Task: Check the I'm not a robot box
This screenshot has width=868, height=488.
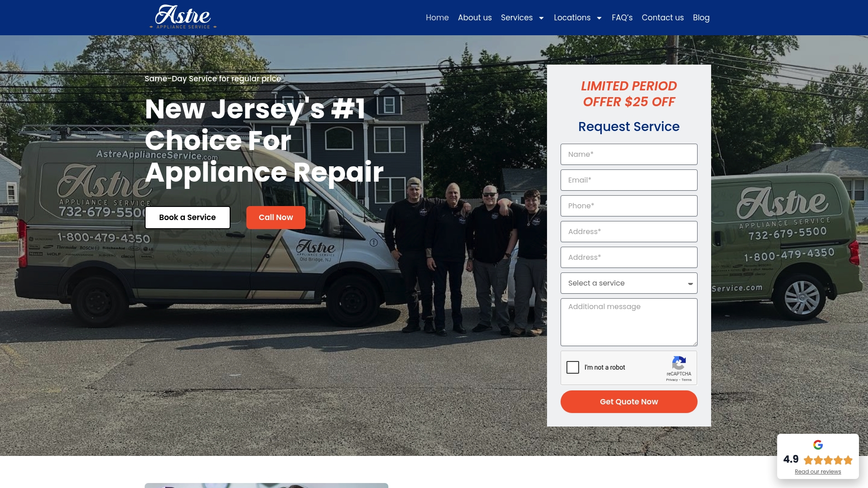Action: click(573, 367)
